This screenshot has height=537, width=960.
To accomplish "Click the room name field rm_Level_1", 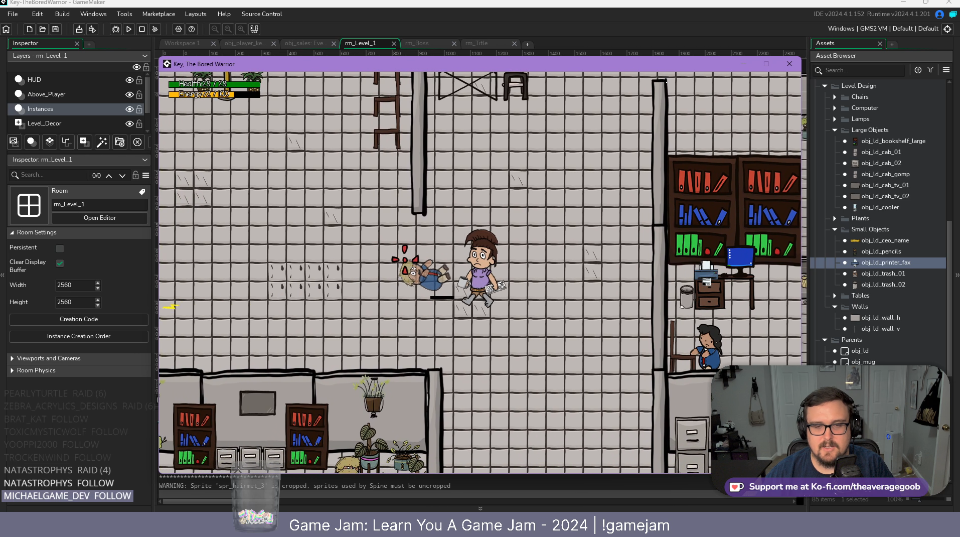I will [x=99, y=204].
